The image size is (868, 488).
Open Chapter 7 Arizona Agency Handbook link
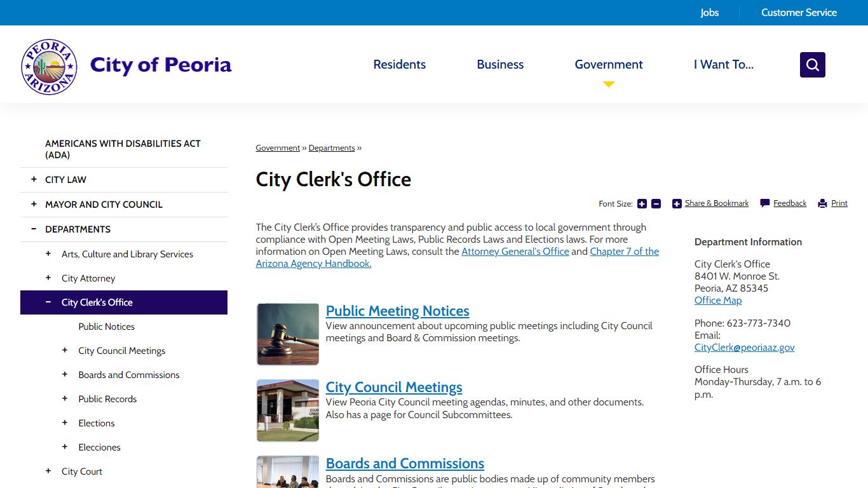[x=458, y=257]
